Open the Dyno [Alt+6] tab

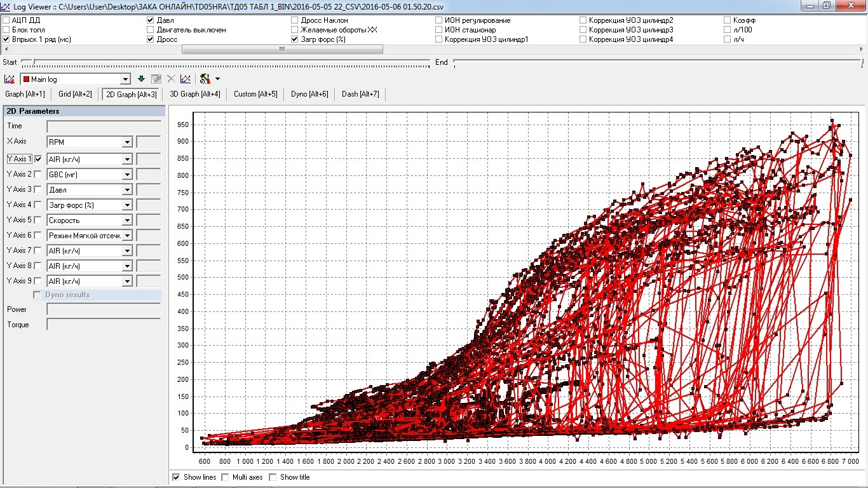click(x=309, y=94)
